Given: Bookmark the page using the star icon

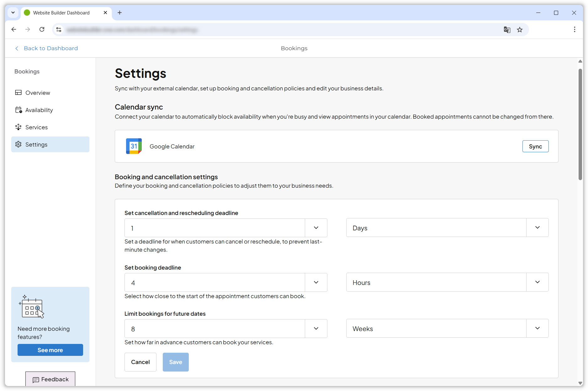Looking at the screenshot, I should 520,29.
